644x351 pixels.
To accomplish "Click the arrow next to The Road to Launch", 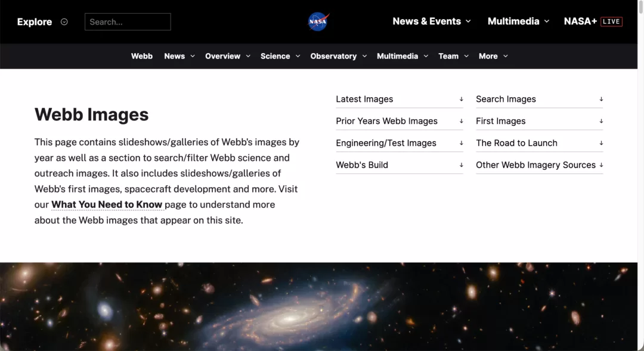I will pyautogui.click(x=601, y=143).
